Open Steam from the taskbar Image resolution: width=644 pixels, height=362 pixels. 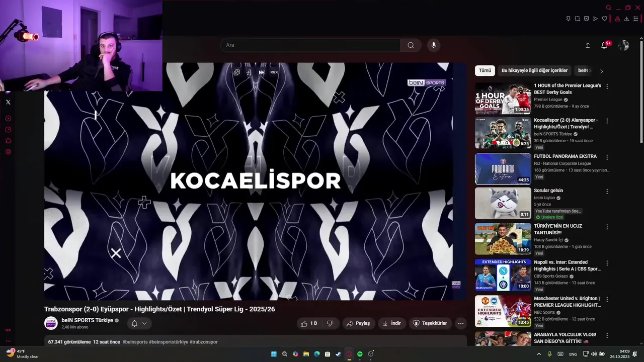[338, 354]
